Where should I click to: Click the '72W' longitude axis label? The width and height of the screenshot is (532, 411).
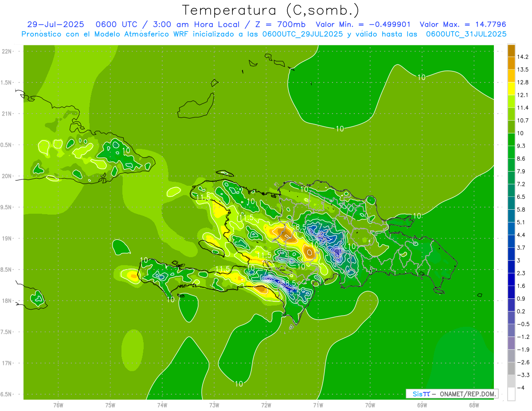[266, 405]
